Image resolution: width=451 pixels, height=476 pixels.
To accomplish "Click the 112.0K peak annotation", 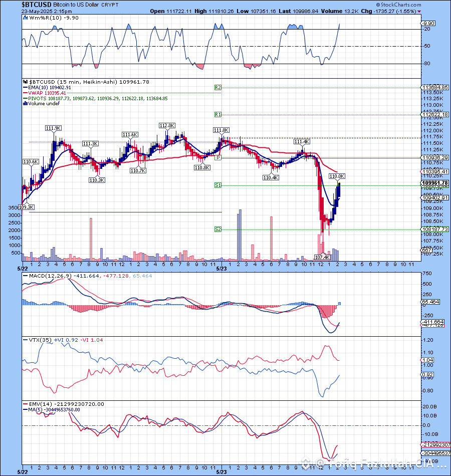I will click(x=167, y=126).
